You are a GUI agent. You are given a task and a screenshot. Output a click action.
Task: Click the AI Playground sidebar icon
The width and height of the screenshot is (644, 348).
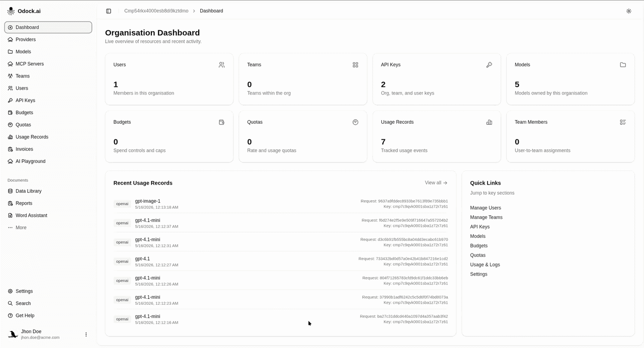tap(11, 161)
